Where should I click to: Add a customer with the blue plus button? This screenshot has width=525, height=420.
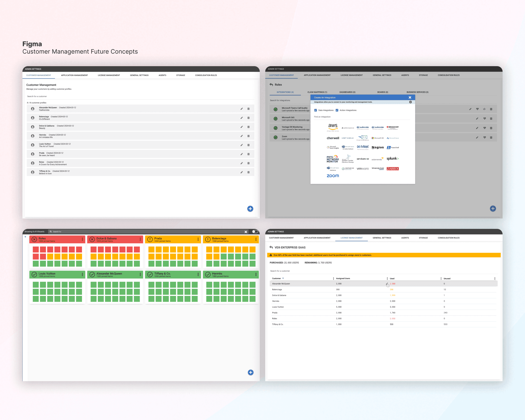(250, 209)
